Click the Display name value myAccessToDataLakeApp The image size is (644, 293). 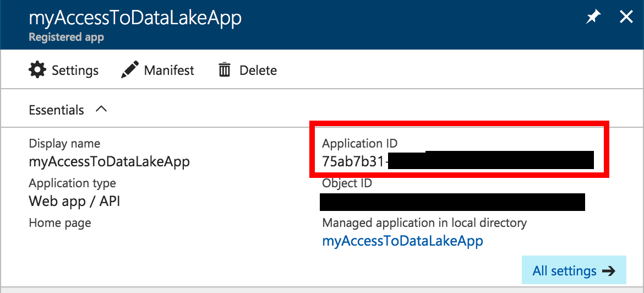tap(109, 162)
